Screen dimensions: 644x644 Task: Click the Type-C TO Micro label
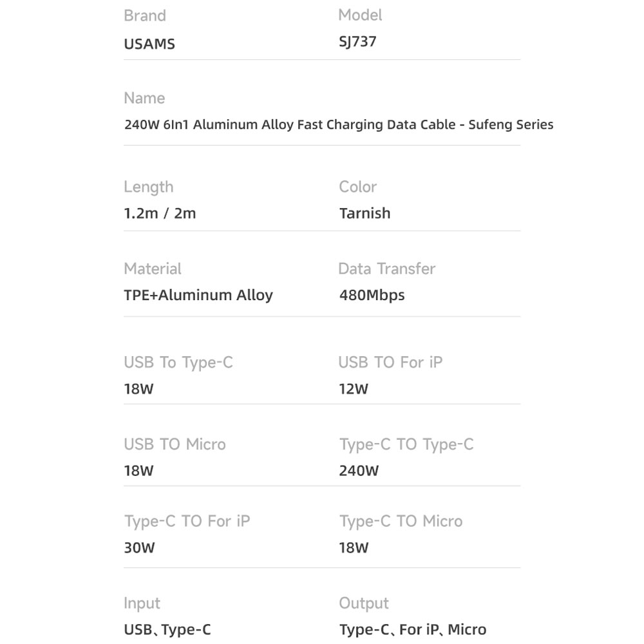(401, 522)
